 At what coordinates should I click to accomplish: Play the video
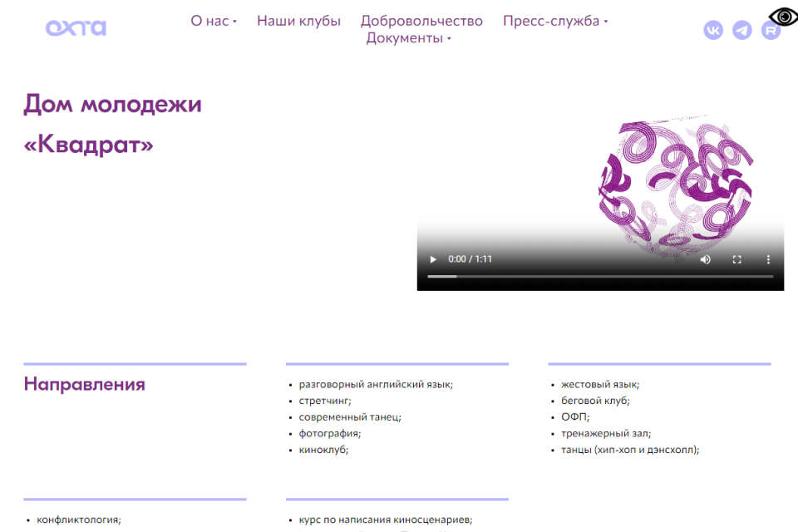point(433,259)
